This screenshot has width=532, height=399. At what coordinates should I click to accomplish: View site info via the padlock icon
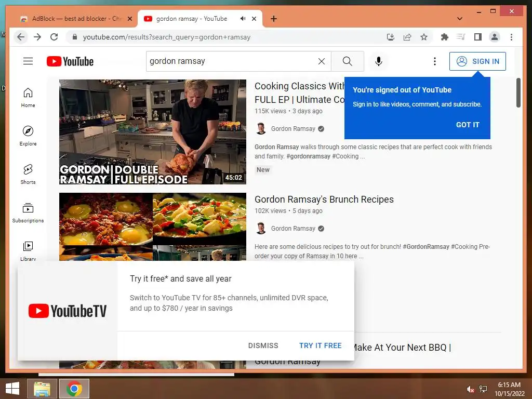[x=75, y=37]
